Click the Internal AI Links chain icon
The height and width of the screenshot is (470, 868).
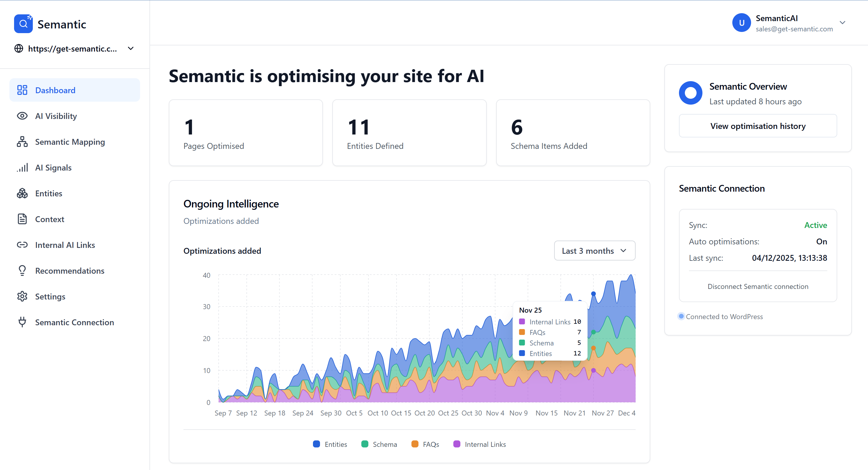(22, 245)
